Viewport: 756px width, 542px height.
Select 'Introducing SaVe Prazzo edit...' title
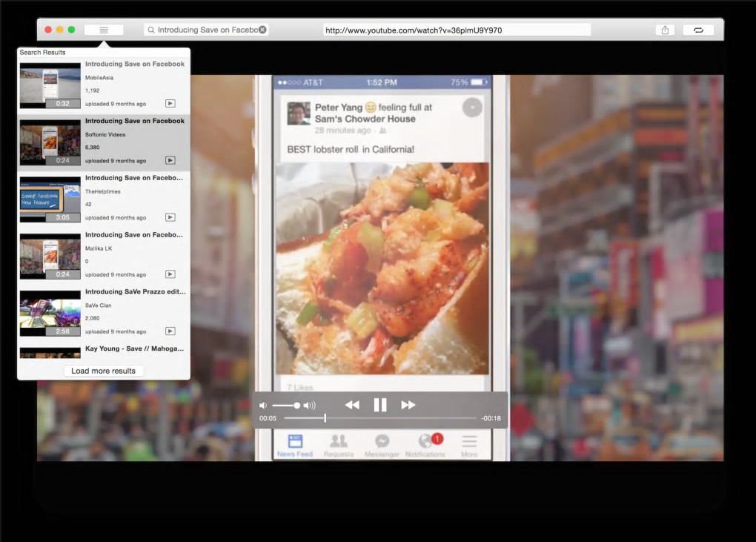(136, 291)
